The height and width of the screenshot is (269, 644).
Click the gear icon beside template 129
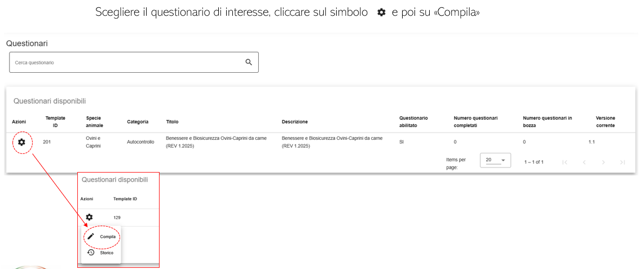point(89,217)
